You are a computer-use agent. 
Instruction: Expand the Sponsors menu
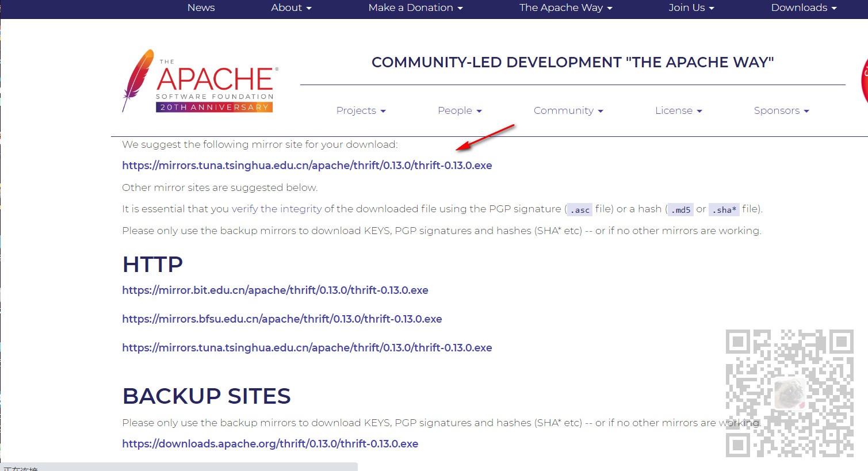781,110
